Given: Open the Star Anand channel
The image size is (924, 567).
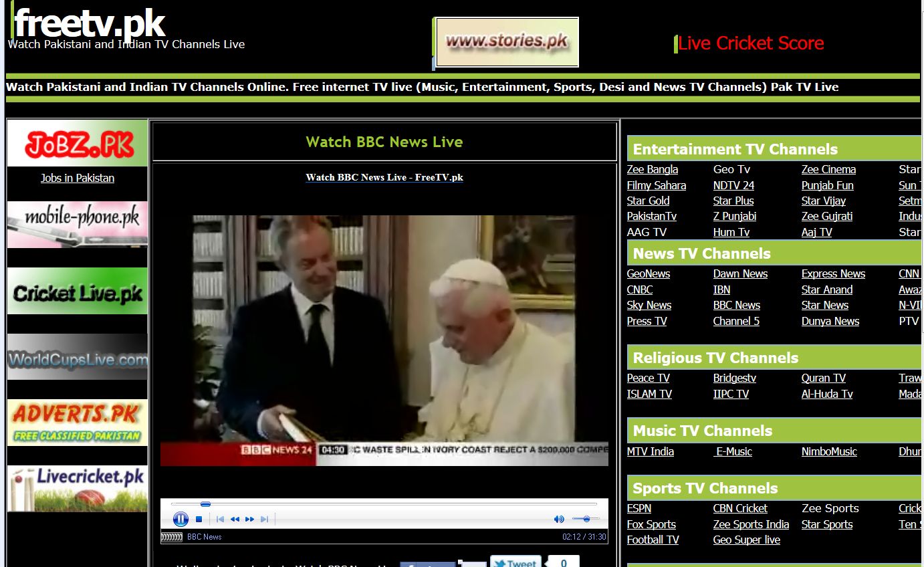Looking at the screenshot, I should [827, 290].
